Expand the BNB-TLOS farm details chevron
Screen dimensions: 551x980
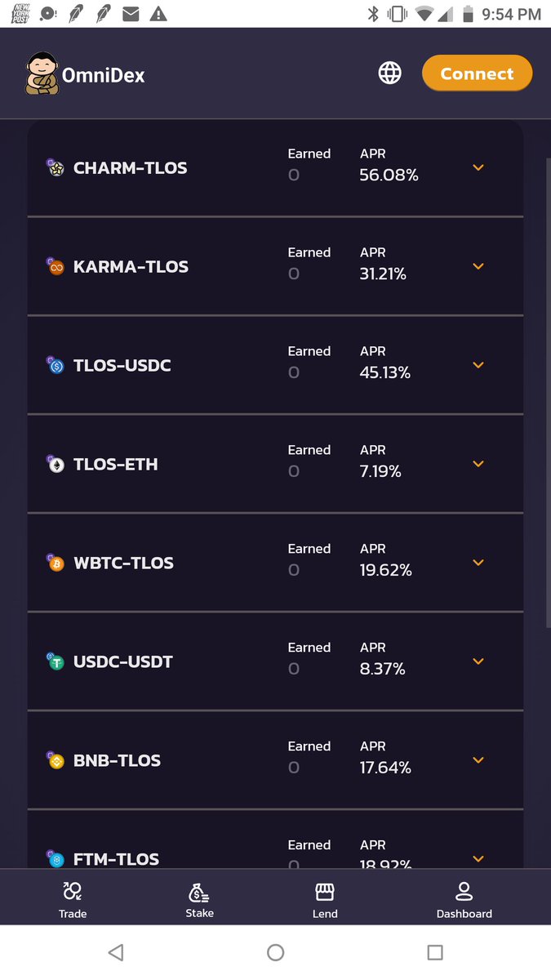click(478, 760)
